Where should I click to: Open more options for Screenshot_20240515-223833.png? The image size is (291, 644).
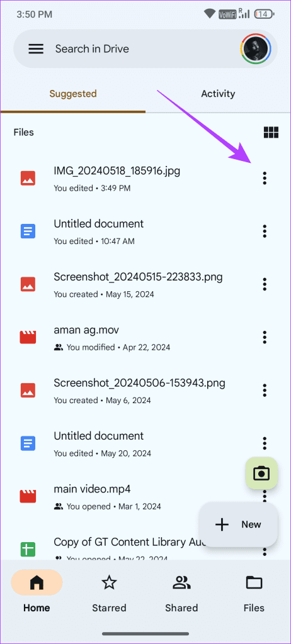pyautogui.click(x=265, y=284)
